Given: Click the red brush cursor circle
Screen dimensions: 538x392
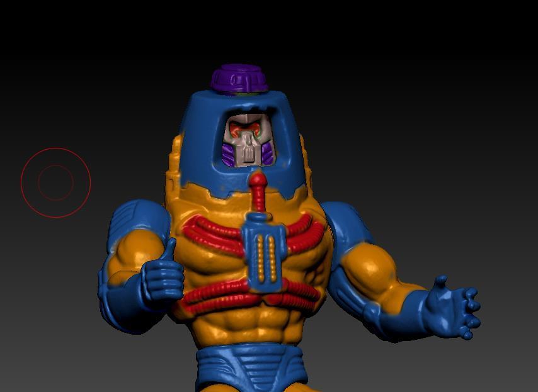Looking at the screenshot, I should click(x=55, y=183).
